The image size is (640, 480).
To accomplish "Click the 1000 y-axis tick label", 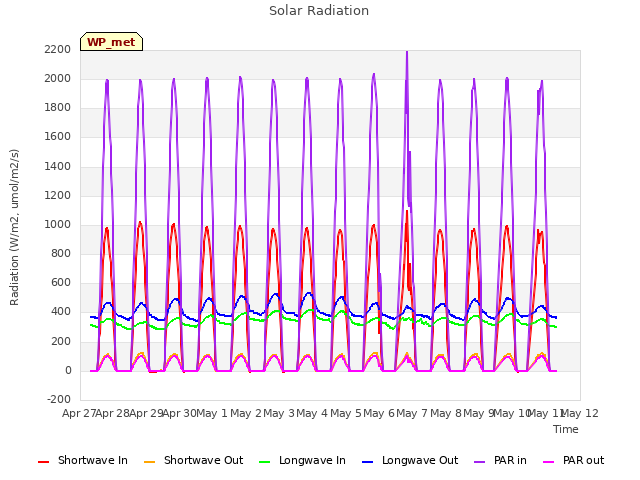I will 58,224.
